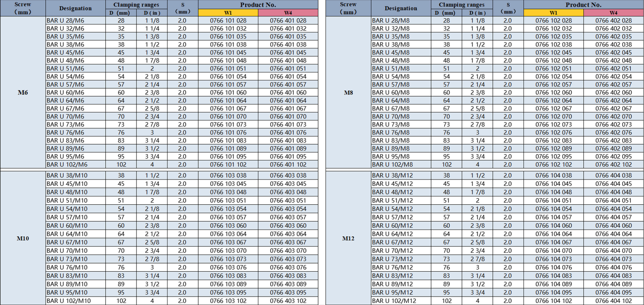Select product number 0766 103 089
This screenshot has height=305, width=644.
(228, 284)
